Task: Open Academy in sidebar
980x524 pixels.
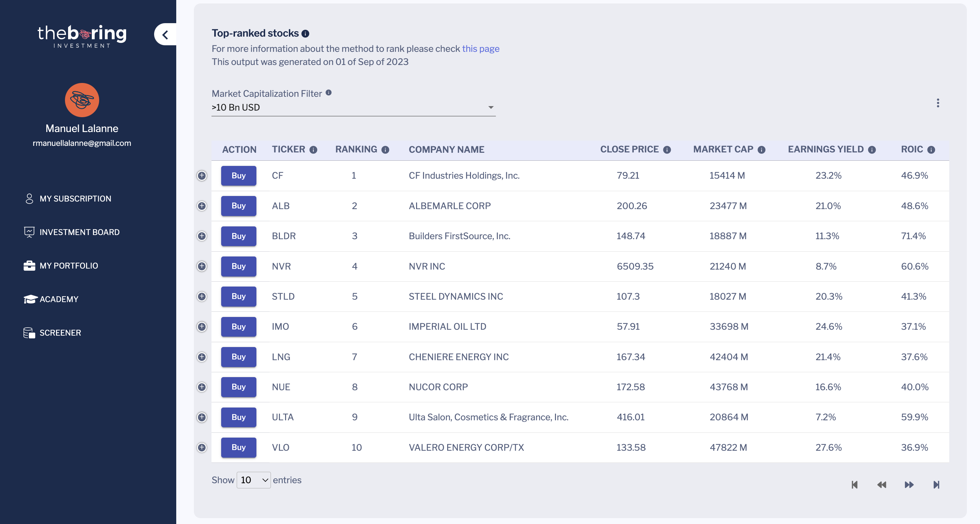Action: tap(52, 299)
